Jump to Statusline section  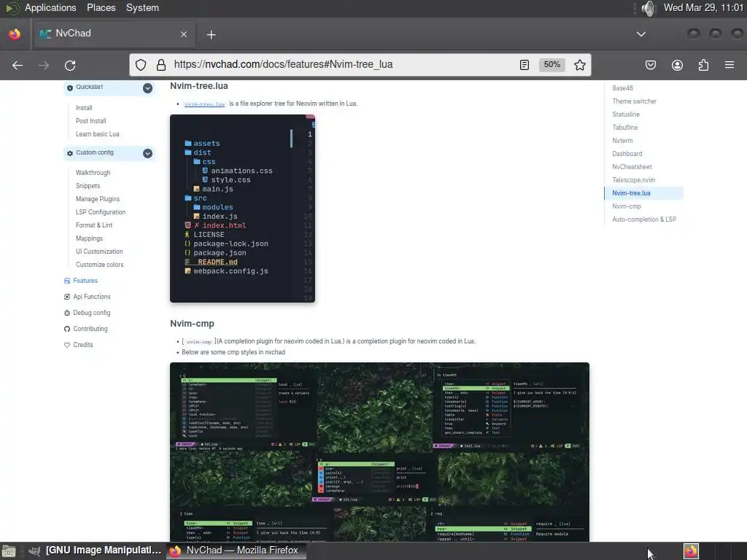(625, 114)
